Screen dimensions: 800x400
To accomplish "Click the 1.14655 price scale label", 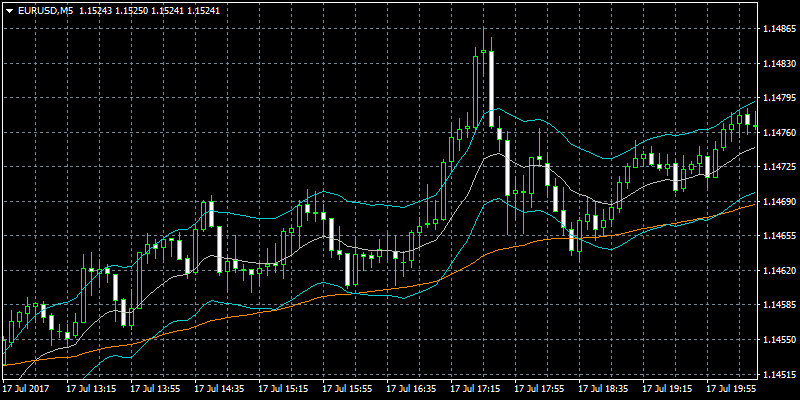I will 778,236.
